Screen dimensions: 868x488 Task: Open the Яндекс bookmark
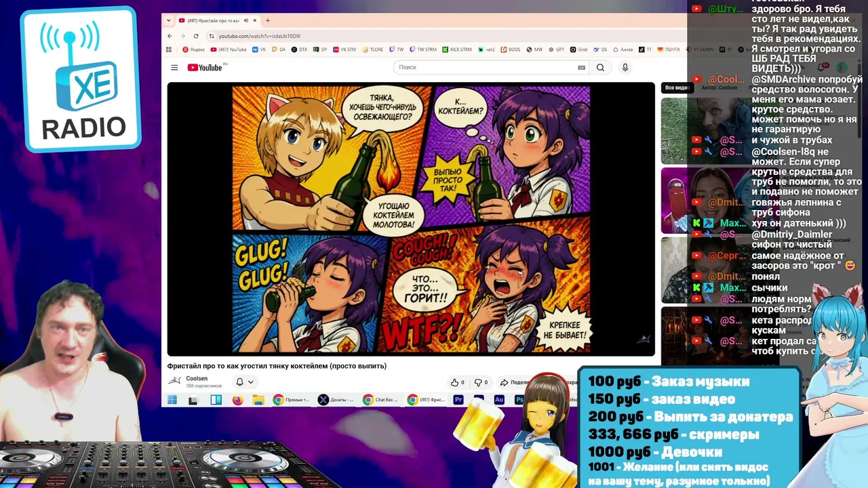(193, 49)
